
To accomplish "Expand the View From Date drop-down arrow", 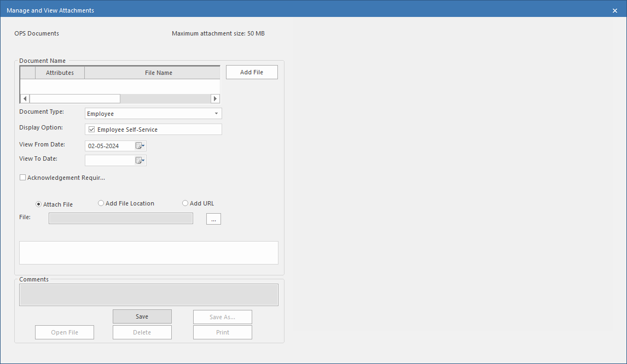I will (144, 145).
